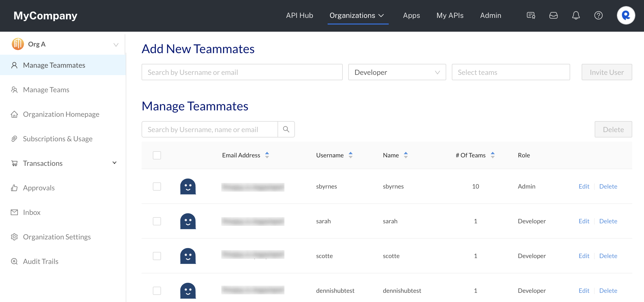Sort by Name column arrows

click(406, 155)
